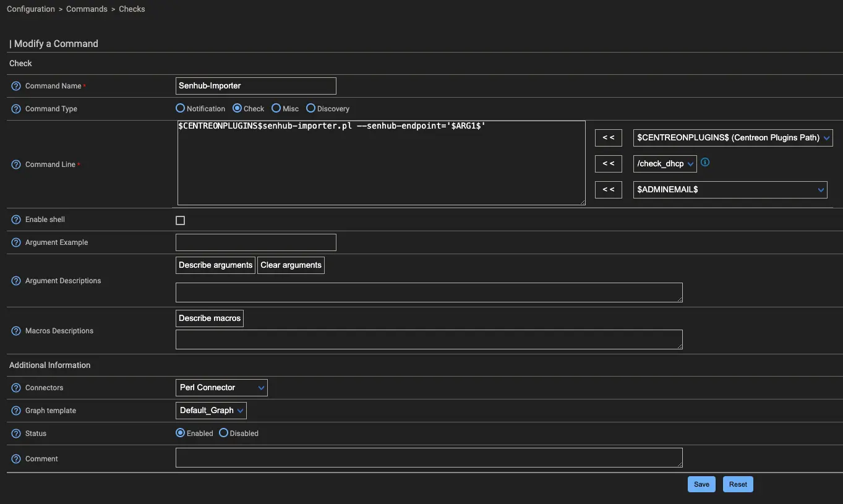Select the Discovery command type

pos(310,108)
